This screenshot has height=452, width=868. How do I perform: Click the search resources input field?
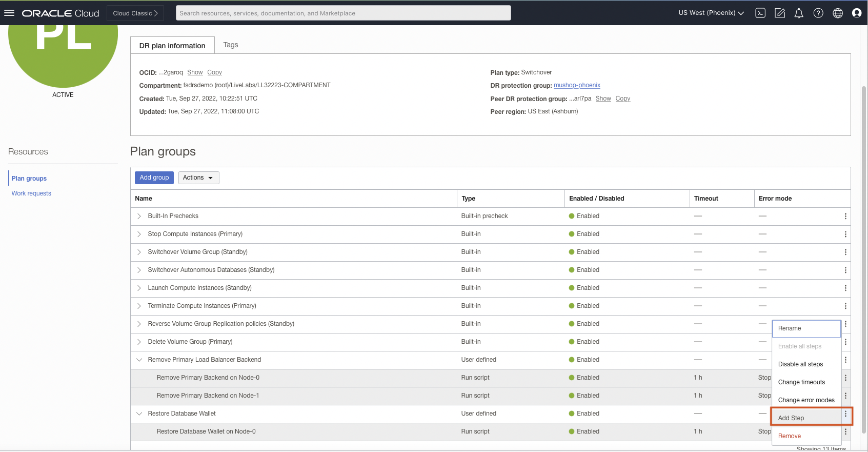point(343,13)
